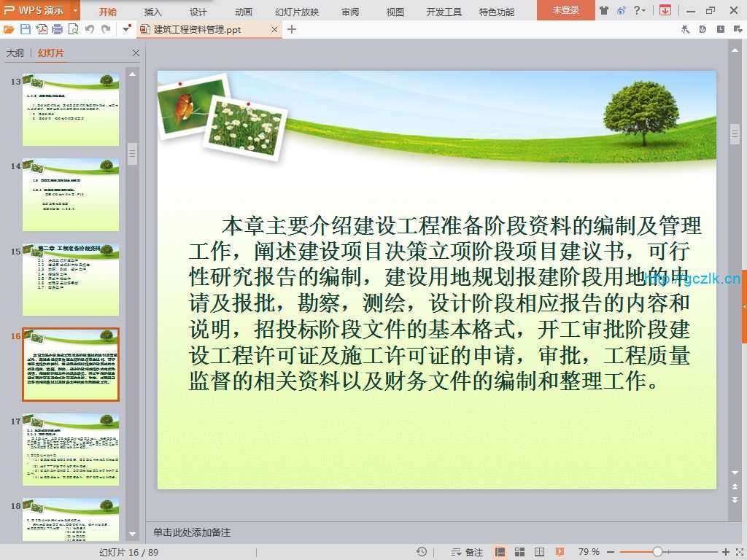
Task: Switch to 大纲 outline pane
Action: (15, 53)
